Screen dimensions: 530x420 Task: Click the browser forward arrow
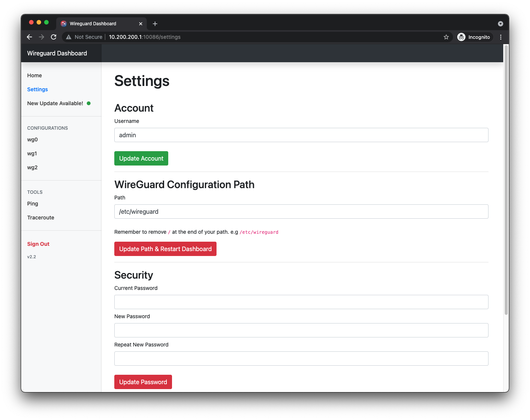(x=41, y=37)
